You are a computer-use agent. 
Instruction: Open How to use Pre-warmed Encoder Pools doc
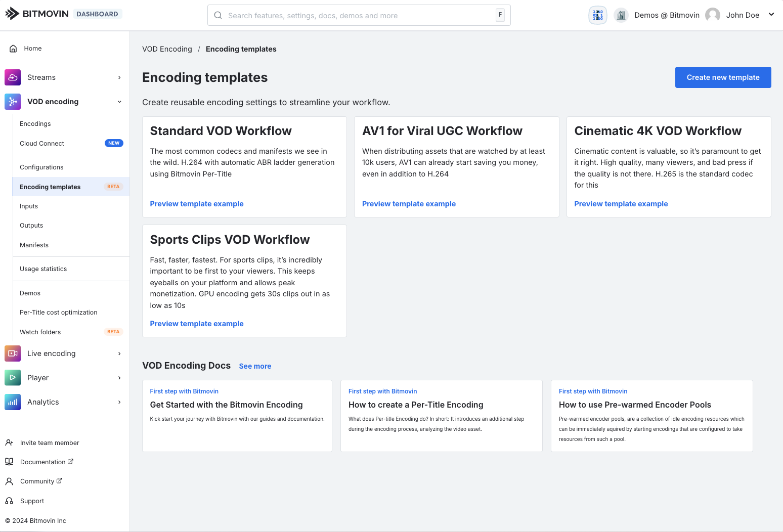tap(652, 416)
